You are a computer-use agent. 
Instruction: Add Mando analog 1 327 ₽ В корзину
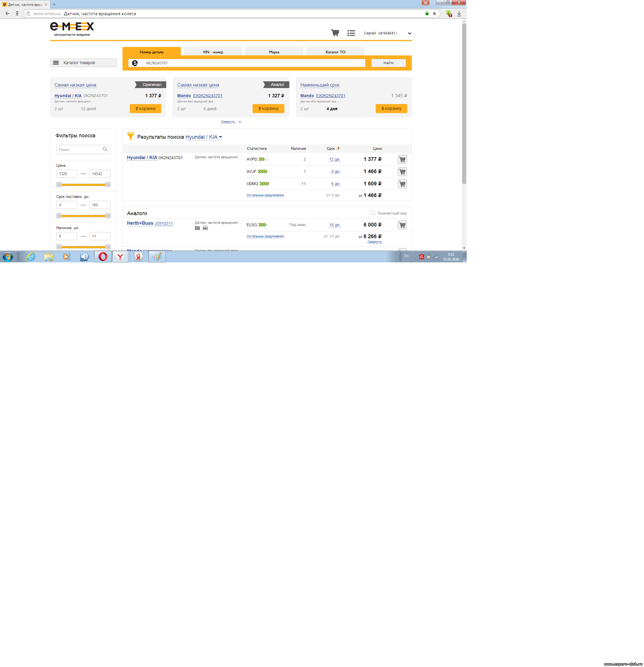(268, 108)
